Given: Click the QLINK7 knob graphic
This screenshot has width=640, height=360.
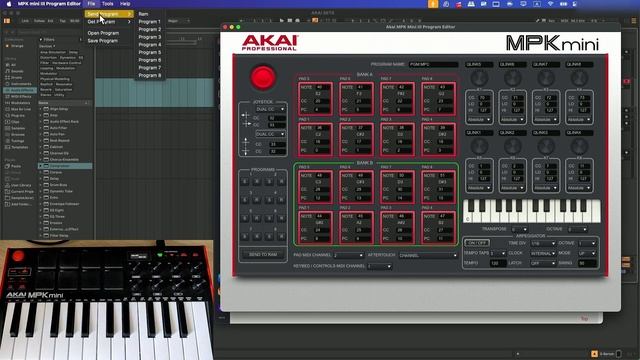Looking at the screenshot, I should point(546,78).
